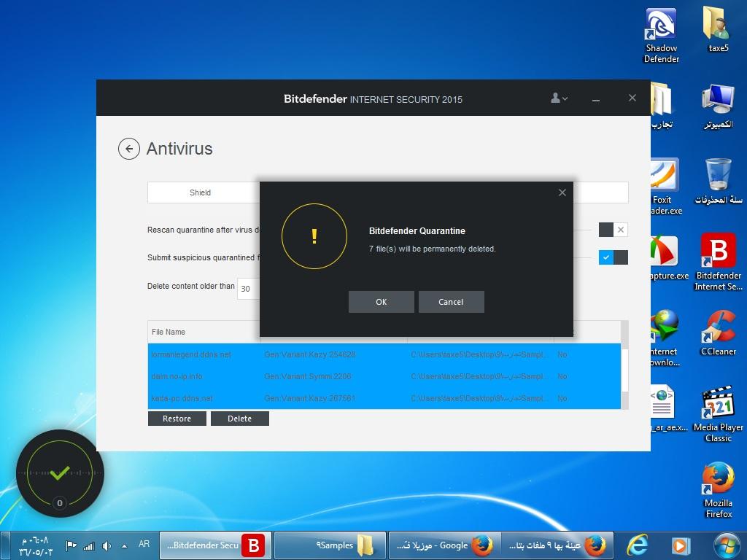747x560 pixels.
Task: Launch Internet Explorer from taskbar
Action: click(637, 545)
